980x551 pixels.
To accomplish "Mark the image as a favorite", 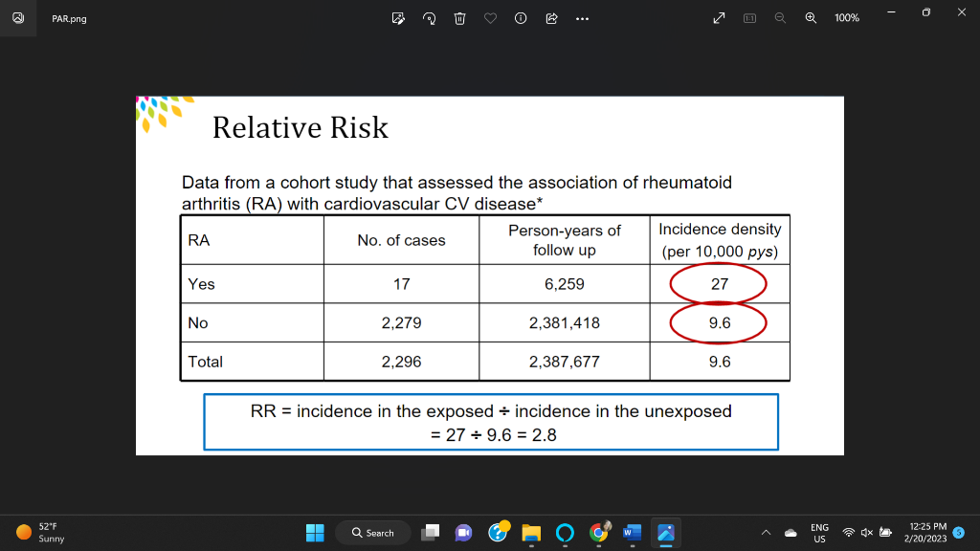I will click(x=490, y=17).
